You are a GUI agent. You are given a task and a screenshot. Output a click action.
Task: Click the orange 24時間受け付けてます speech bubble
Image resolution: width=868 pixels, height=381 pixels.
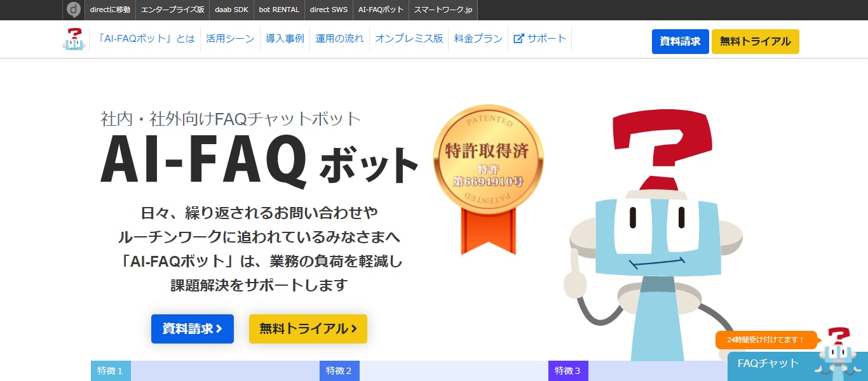767,340
